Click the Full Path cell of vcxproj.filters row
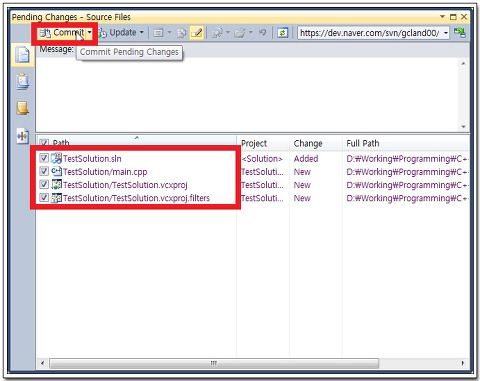 point(407,198)
